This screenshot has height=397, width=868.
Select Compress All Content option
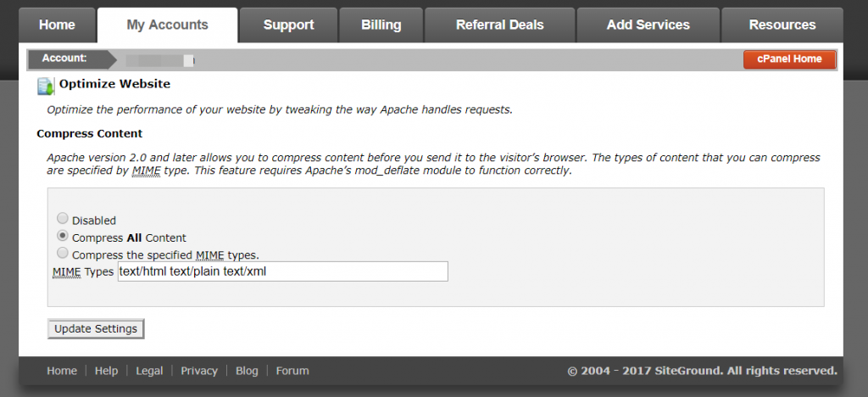(x=63, y=237)
